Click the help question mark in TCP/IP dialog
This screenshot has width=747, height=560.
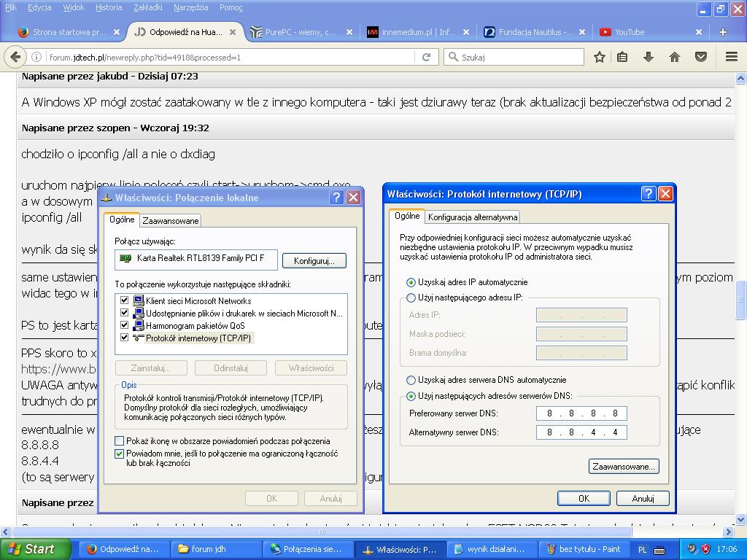[649, 194]
